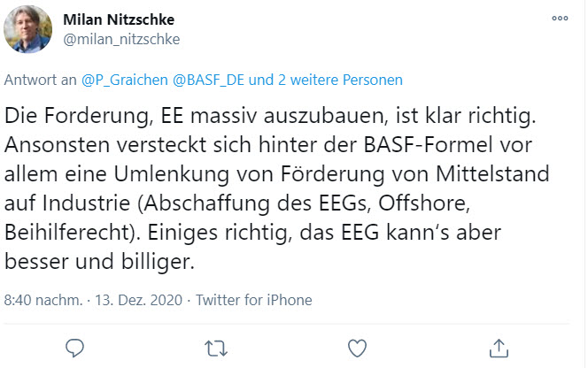Screen dimensions: 588x368
Task: Open the three-dot more options menu
Action: point(559,18)
